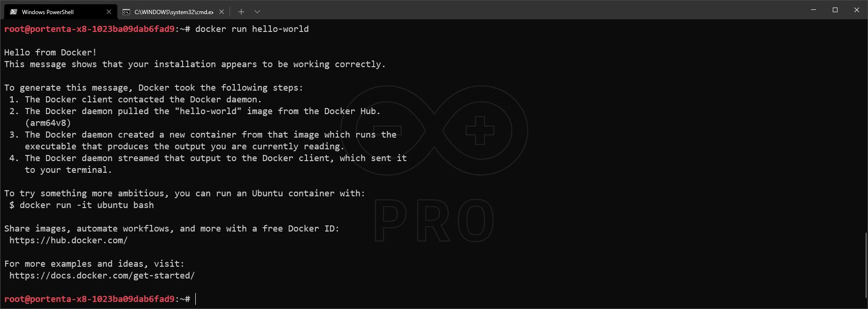Open the https://hub.docker.com/ link

69,240
